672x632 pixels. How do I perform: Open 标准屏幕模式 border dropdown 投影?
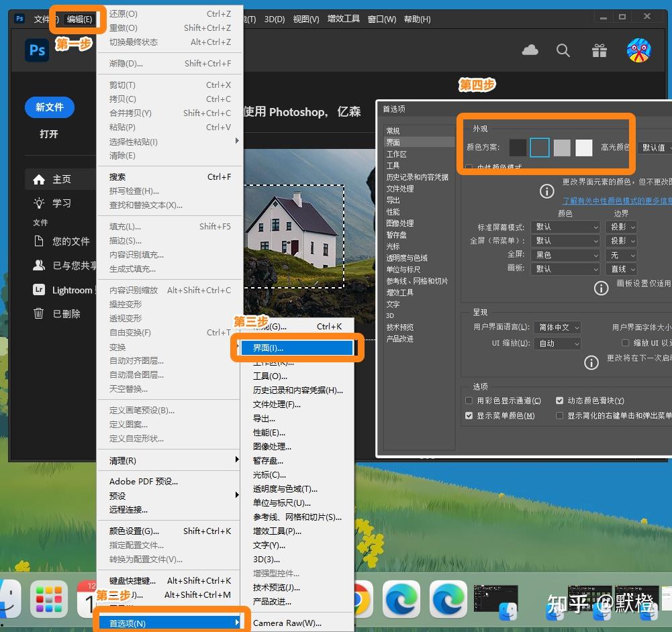(621, 227)
